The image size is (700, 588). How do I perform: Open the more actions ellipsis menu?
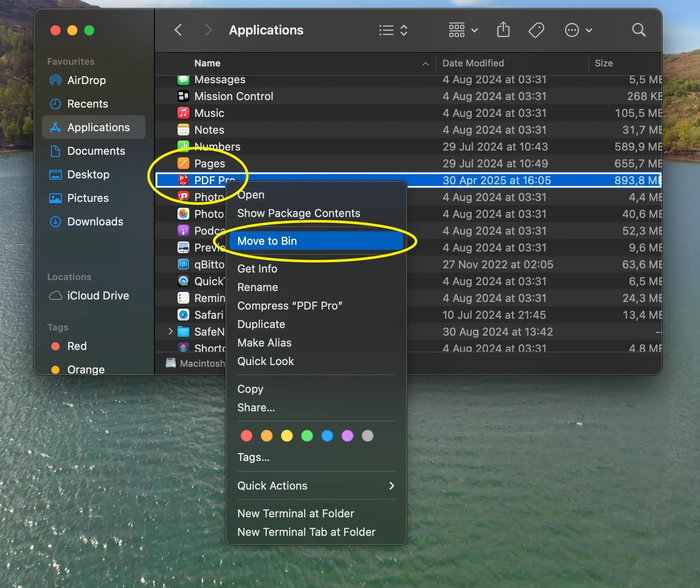[x=578, y=30]
